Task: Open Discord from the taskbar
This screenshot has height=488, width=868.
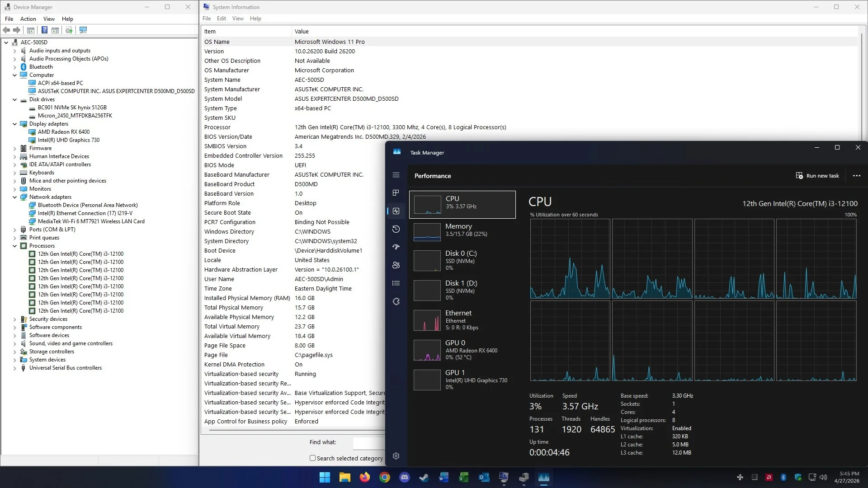Action: click(405, 478)
